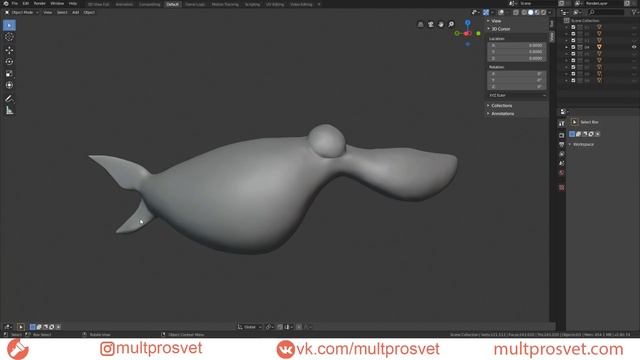Open the XYZ Euler rotation mode dropdown

point(517,96)
